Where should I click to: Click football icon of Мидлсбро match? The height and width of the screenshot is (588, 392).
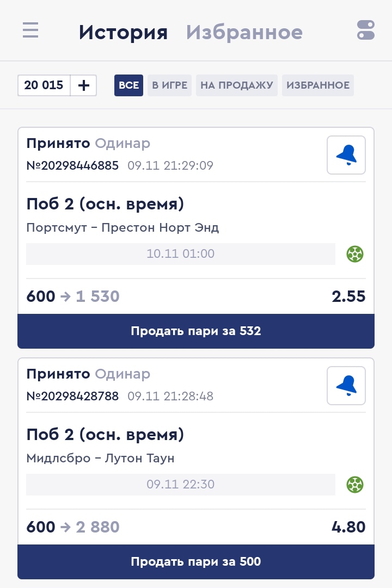(355, 484)
